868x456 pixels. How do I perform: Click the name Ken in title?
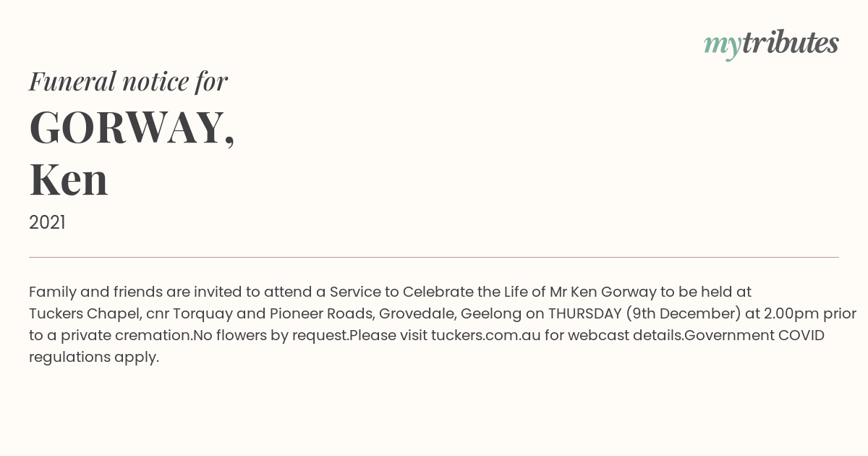click(69, 180)
